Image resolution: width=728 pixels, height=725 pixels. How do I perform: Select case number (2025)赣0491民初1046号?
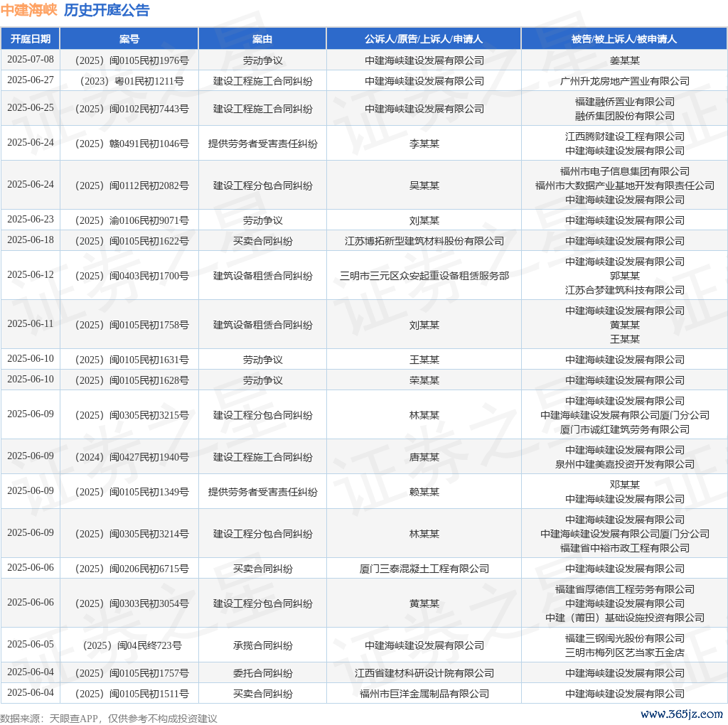pyautogui.click(x=129, y=144)
